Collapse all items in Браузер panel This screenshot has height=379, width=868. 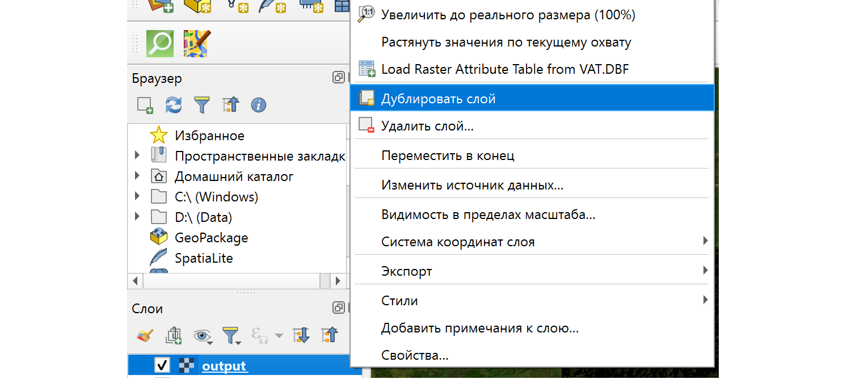click(231, 105)
